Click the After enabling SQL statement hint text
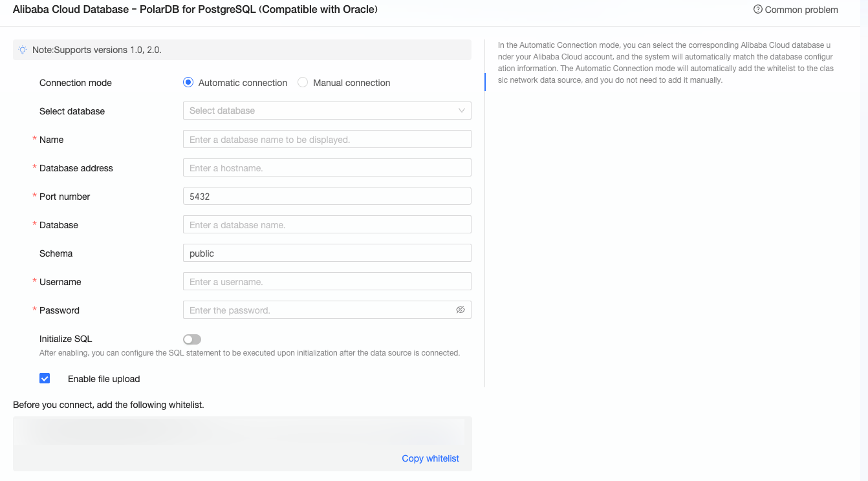The width and height of the screenshot is (868, 481). 250,353
